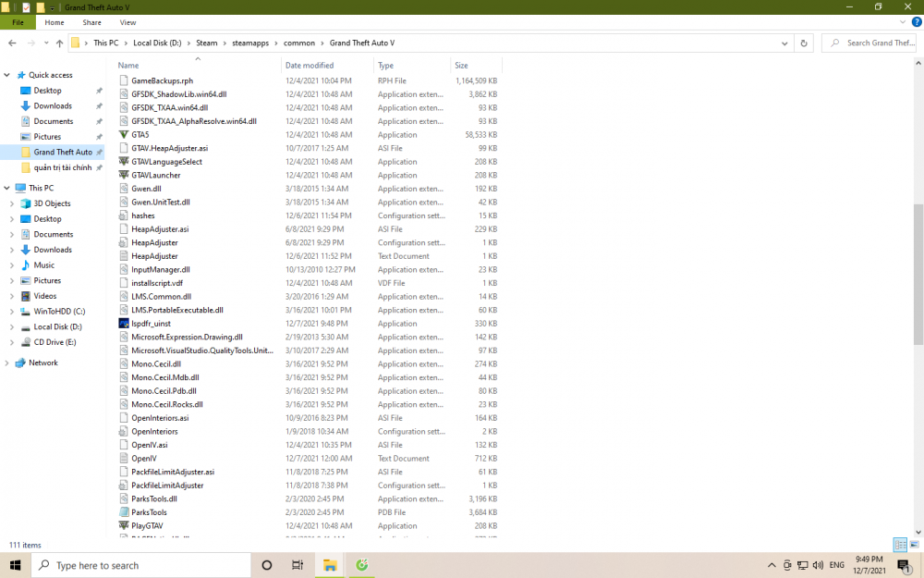
Task: Switch to large icons view layout
Action: click(915, 545)
